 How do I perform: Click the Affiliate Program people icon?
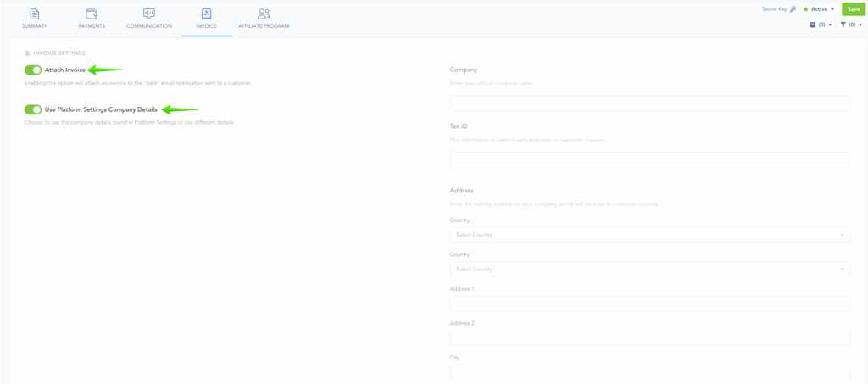264,14
